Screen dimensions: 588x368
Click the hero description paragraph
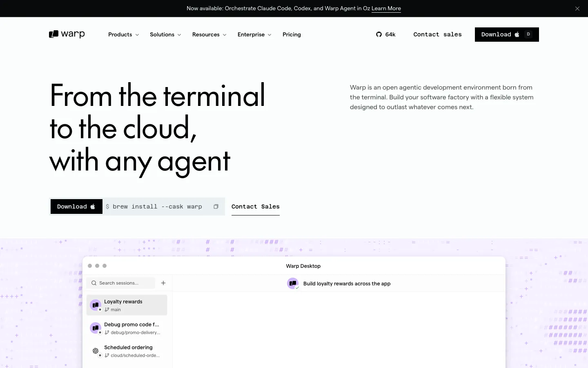[442, 97]
